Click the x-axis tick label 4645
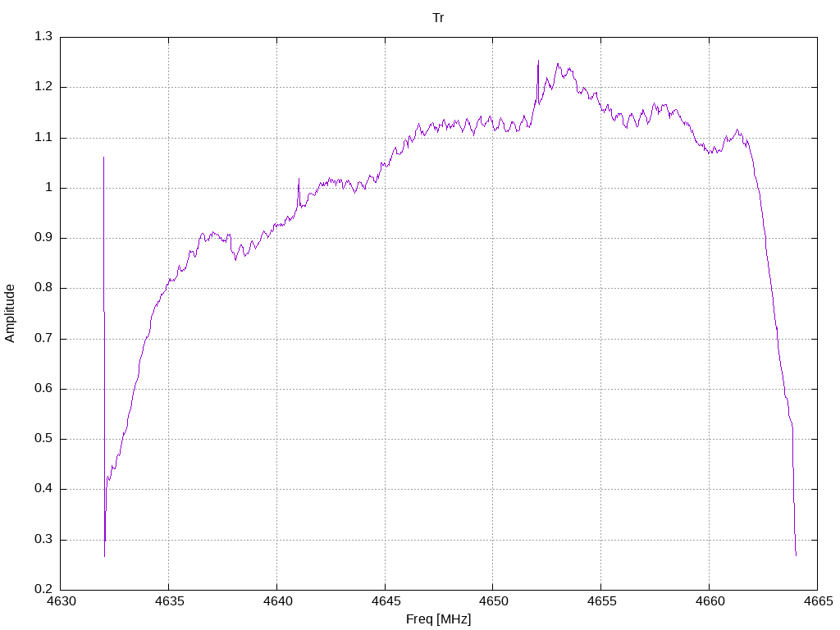 386,601
